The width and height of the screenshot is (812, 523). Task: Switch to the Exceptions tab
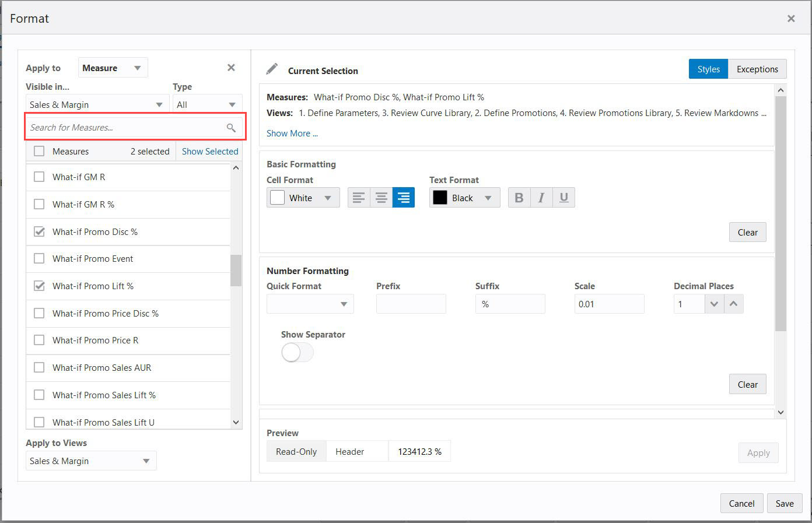click(757, 69)
